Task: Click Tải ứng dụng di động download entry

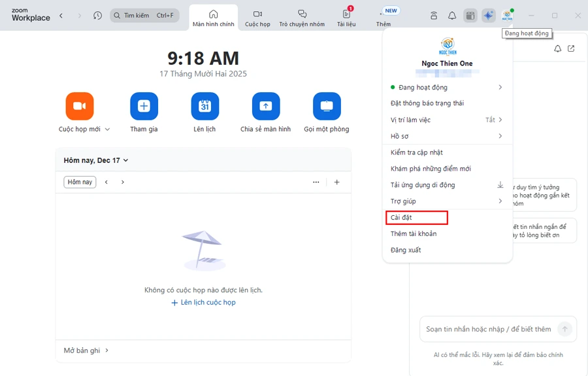Action: click(x=447, y=185)
